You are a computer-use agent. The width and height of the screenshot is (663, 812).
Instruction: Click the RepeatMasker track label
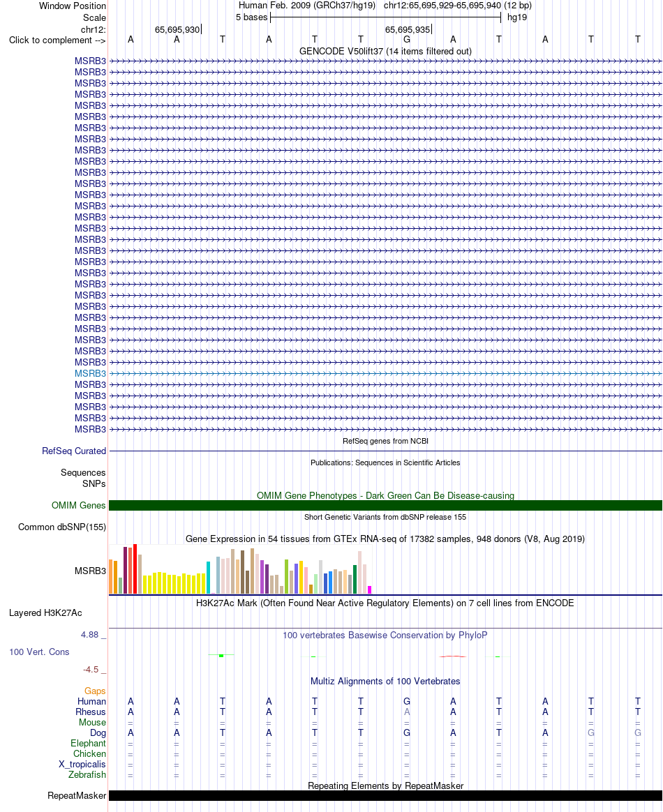click(77, 796)
